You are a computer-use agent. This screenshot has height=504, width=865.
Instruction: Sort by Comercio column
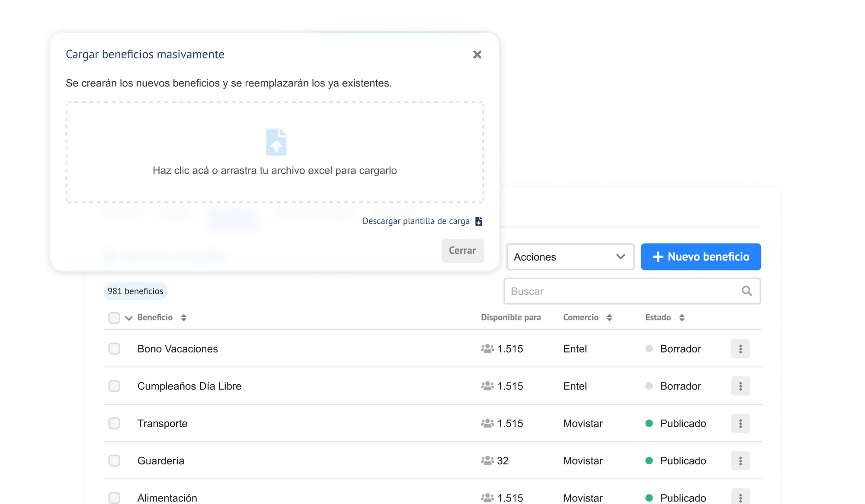pos(609,318)
